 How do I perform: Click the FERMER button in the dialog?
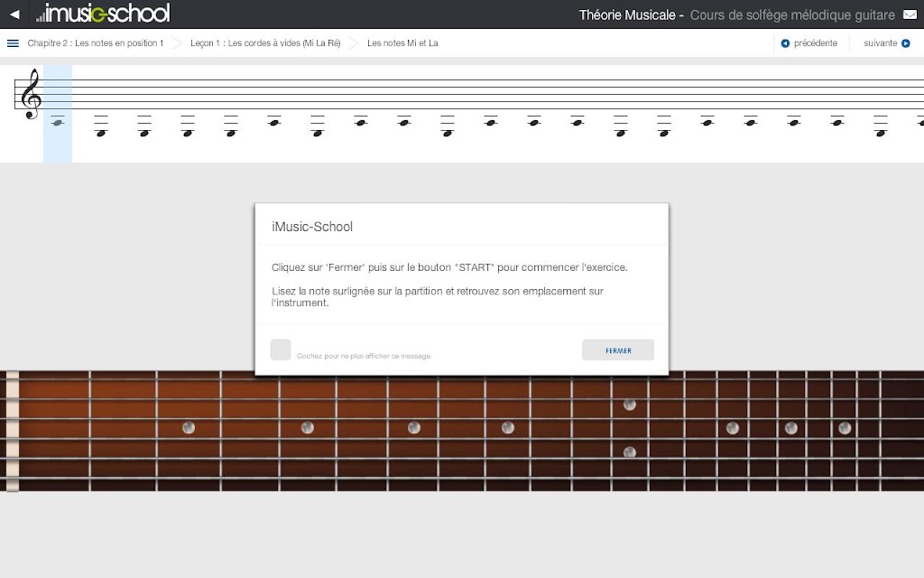618,350
